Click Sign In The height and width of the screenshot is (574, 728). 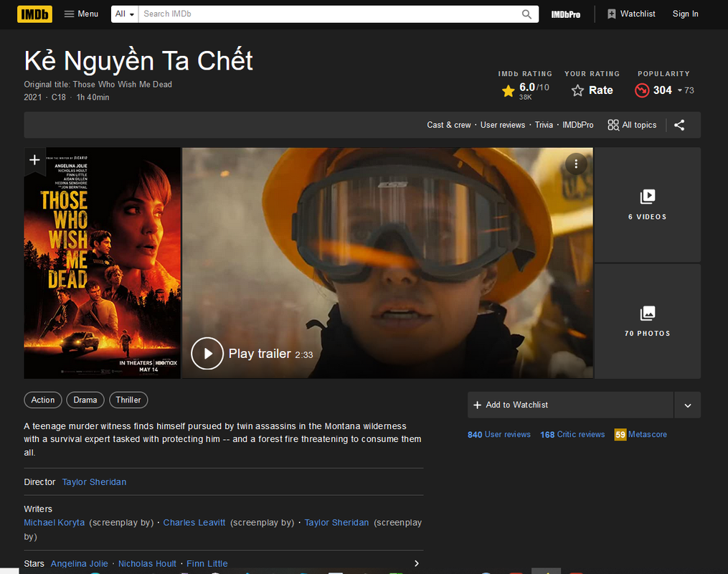pyautogui.click(x=685, y=14)
